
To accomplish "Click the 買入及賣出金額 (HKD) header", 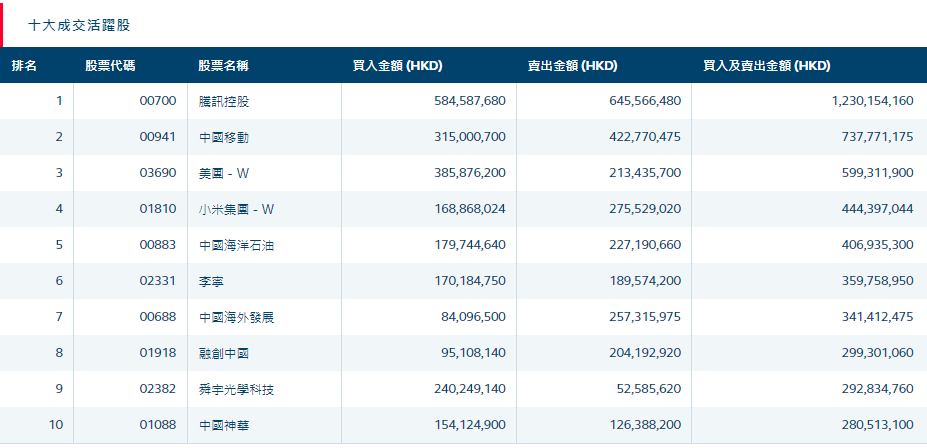I will [x=766, y=66].
